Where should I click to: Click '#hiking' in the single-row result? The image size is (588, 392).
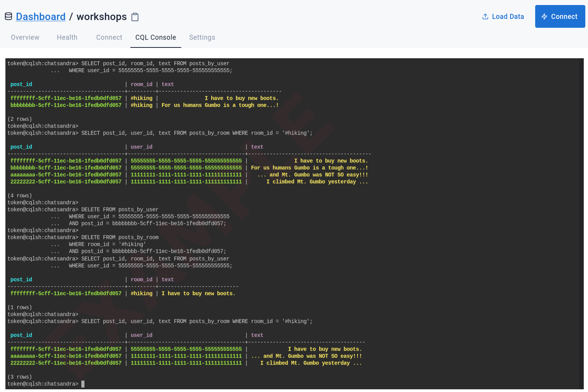142,294
